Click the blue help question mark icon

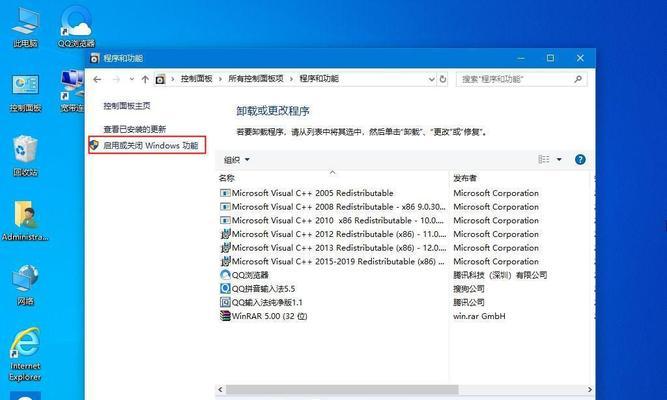(580, 160)
